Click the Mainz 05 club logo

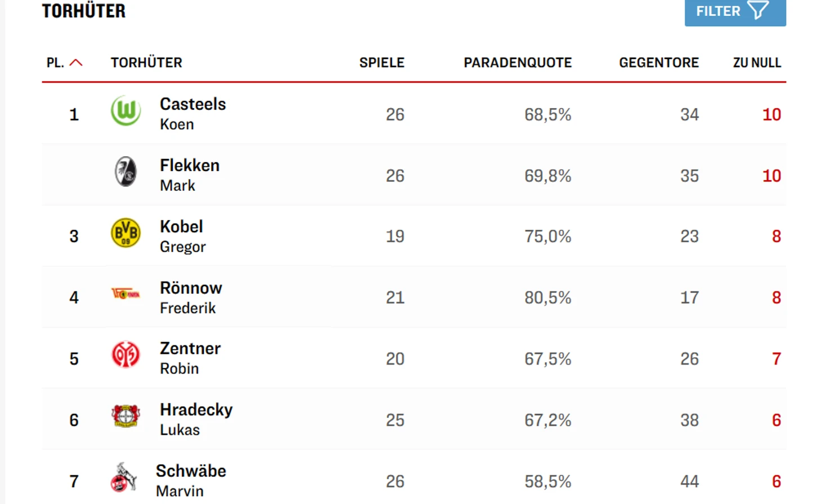pos(126,355)
